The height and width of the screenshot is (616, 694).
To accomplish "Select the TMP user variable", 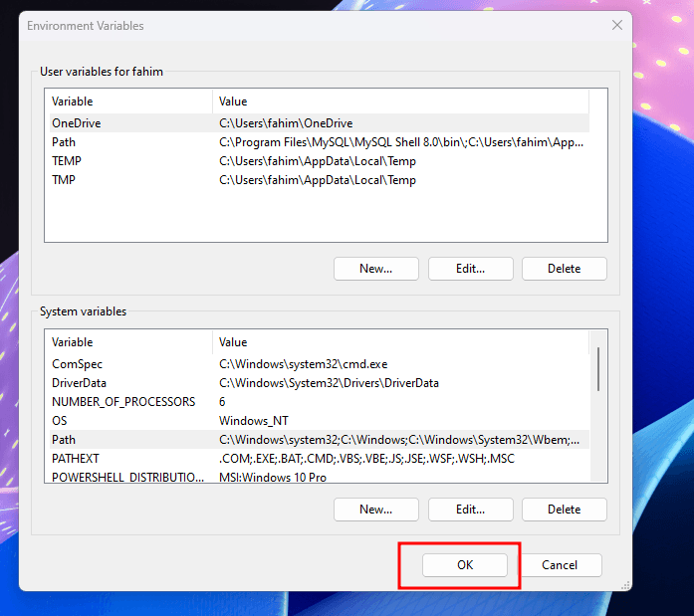I will tap(319, 180).
